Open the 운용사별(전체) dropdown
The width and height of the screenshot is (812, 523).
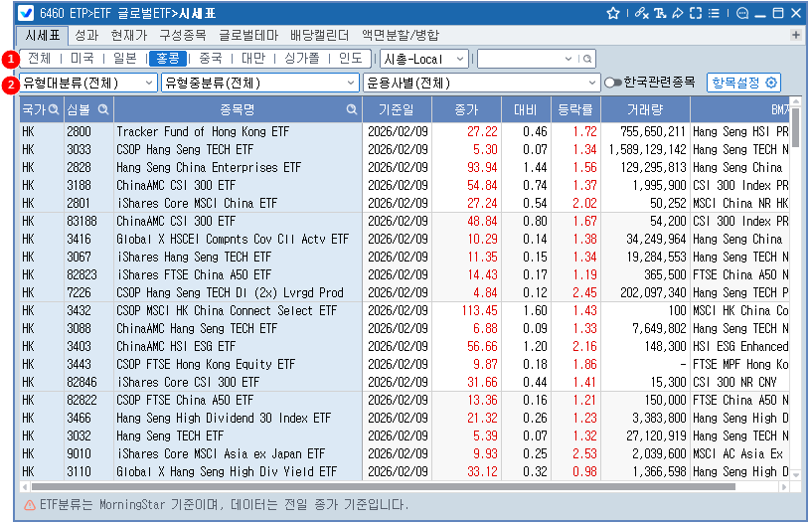(482, 83)
